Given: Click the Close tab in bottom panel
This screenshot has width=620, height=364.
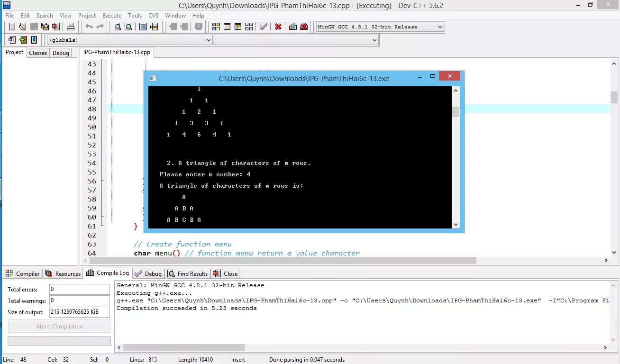Looking at the screenshot, I should (226, 273).
